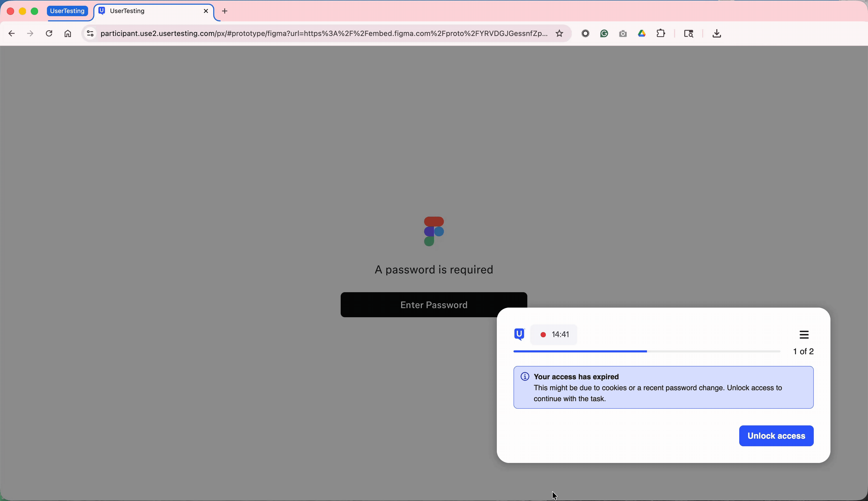Open the UserTesting hamburger menu in the overlay
868x501 pixels.
click(804, 334)
